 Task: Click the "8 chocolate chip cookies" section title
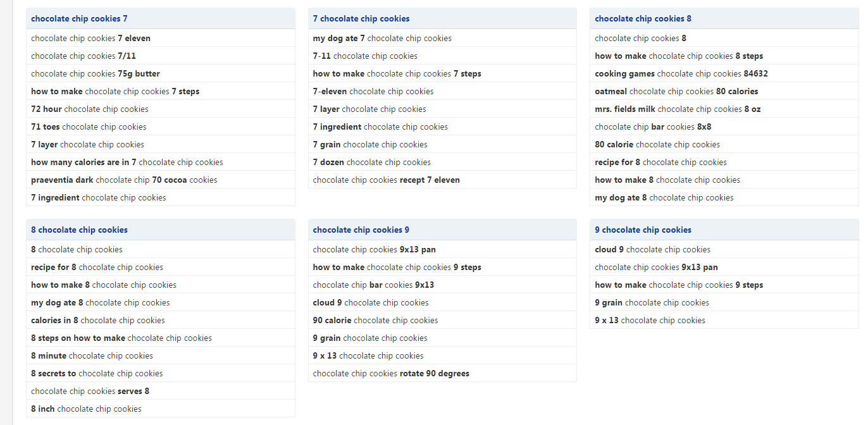pyautogui.click(x=79, y=230)
